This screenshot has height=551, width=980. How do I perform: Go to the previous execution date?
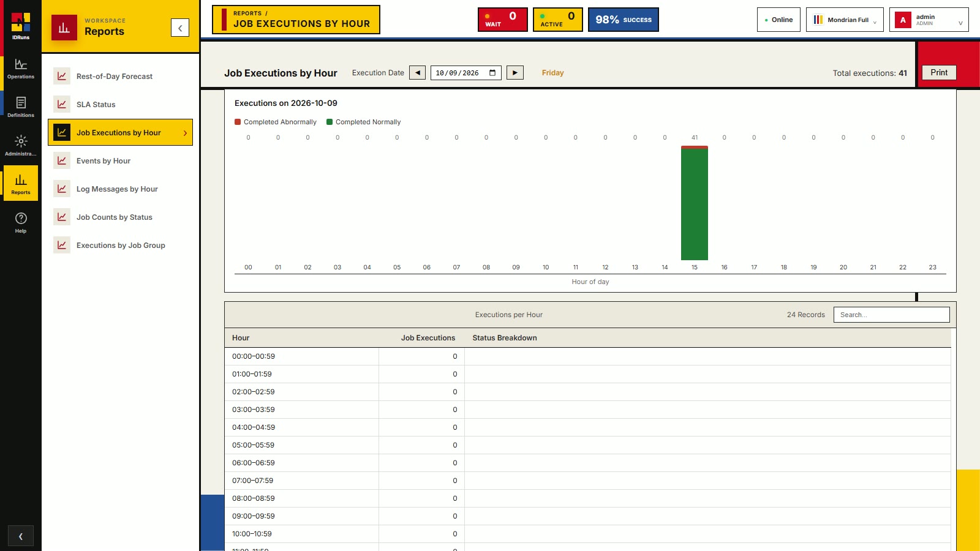click(x=418, y=73)
